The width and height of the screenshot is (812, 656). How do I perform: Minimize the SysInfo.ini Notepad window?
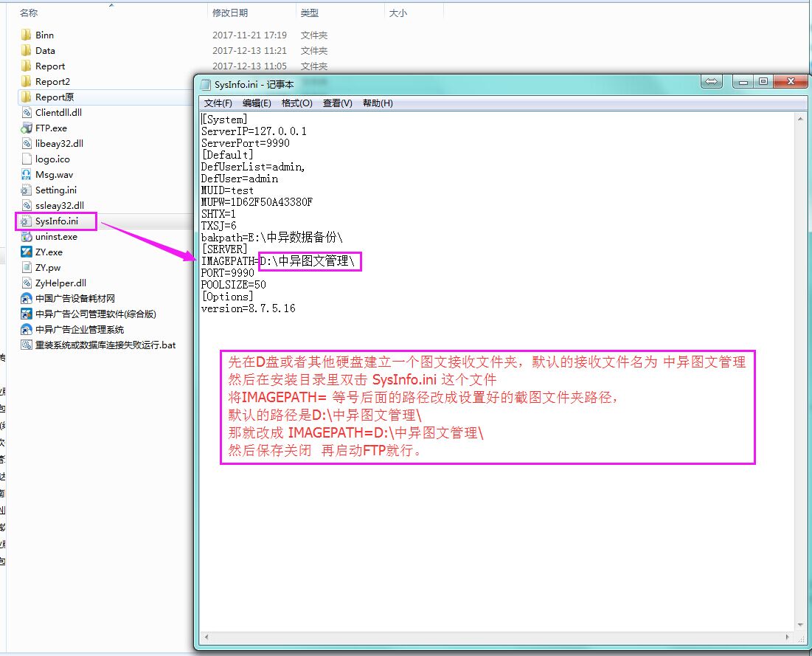coord(743,81)
